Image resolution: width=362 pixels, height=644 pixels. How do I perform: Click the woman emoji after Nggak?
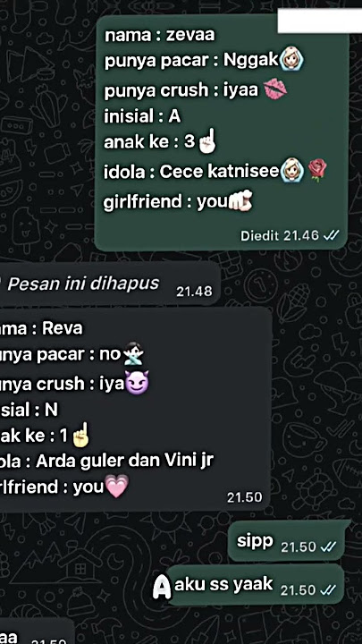[291, 59]
